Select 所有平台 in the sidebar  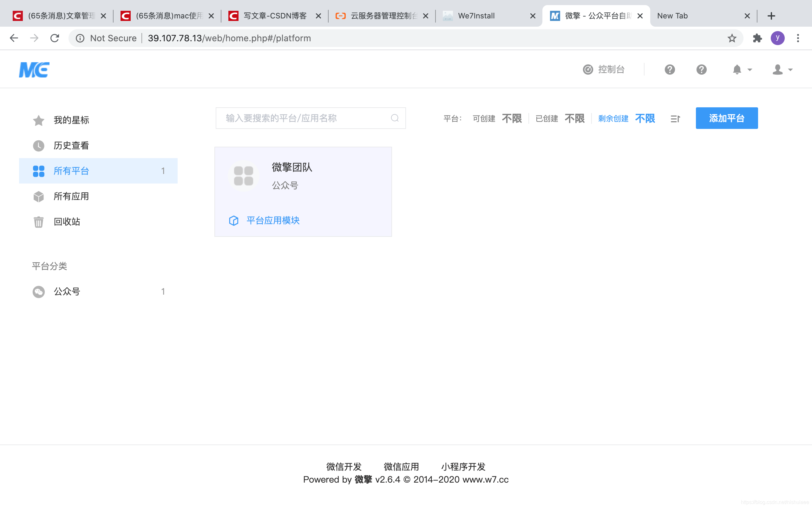coord(98,171)
